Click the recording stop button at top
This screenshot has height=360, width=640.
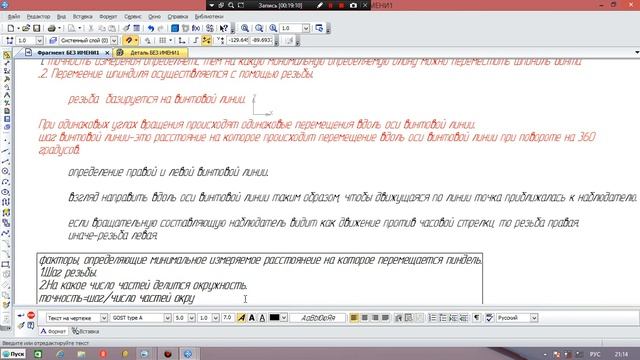341,5
